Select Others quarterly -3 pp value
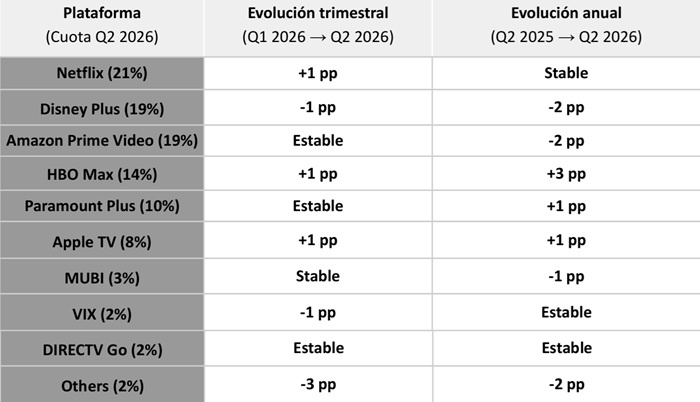The image size is (700, 402). coord(318,385)
